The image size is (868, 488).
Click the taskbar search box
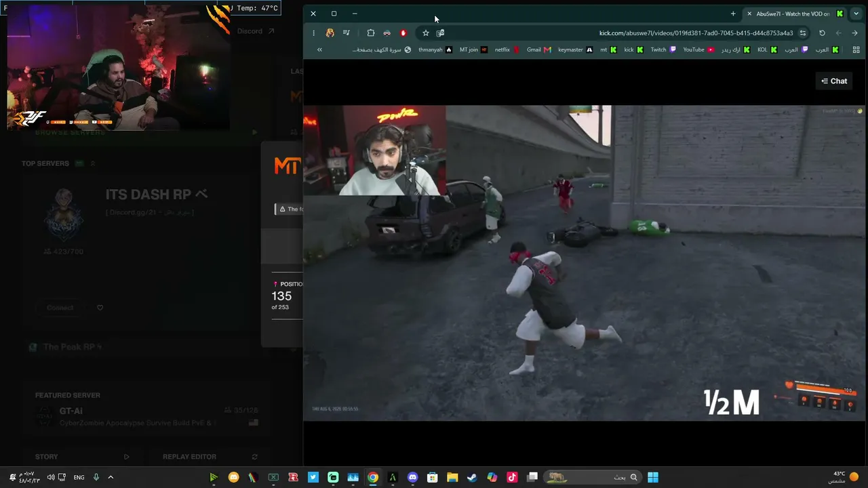[x=593, y=477]
